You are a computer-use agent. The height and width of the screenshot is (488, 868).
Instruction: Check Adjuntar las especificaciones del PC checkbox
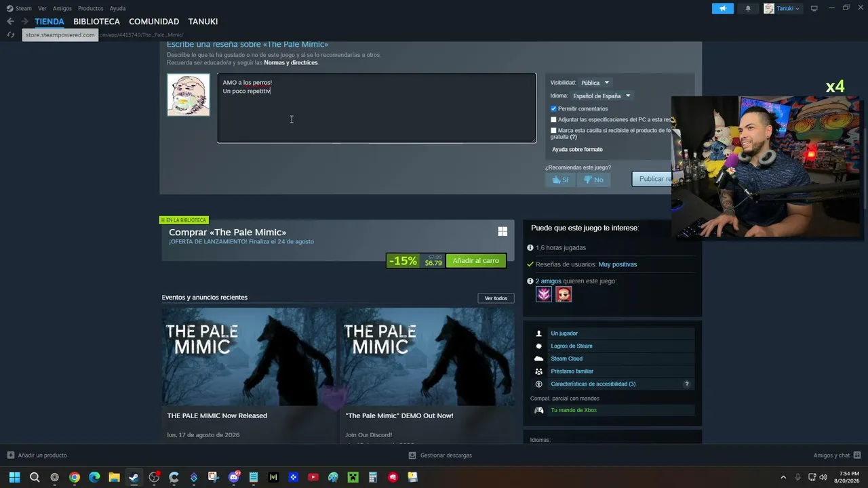click(x=553, y=119)
